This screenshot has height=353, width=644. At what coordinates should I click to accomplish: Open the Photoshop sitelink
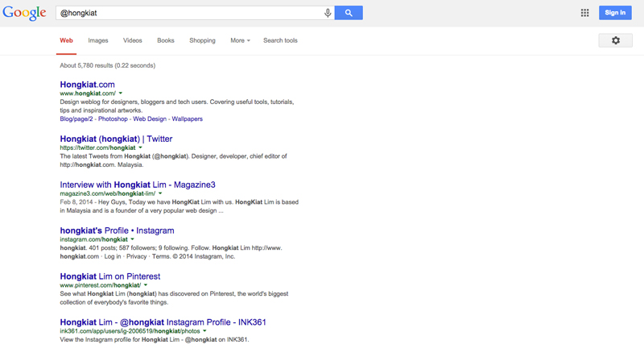pyautogui.click(x=113, y=119)
